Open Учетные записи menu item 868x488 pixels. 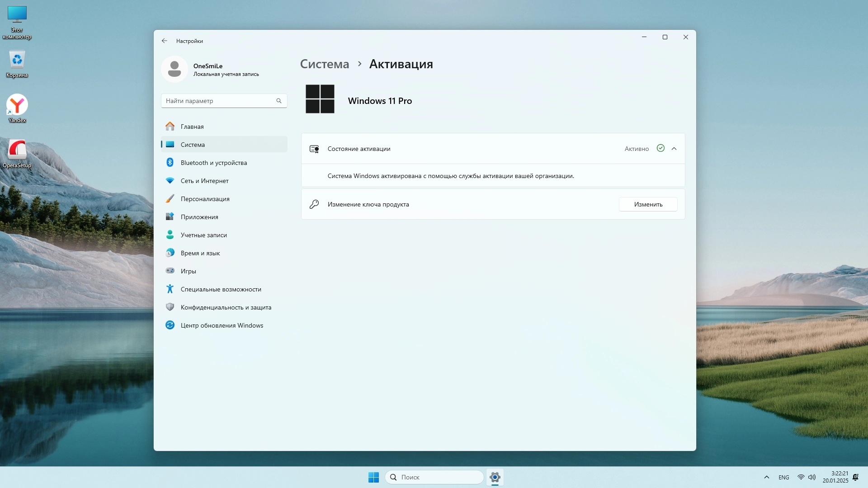(x=203, y=235)
